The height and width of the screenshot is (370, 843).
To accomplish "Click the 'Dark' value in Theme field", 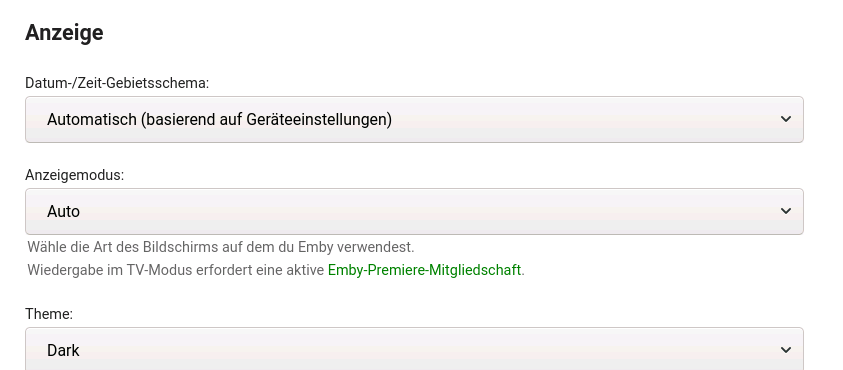I will pos(63,350).
